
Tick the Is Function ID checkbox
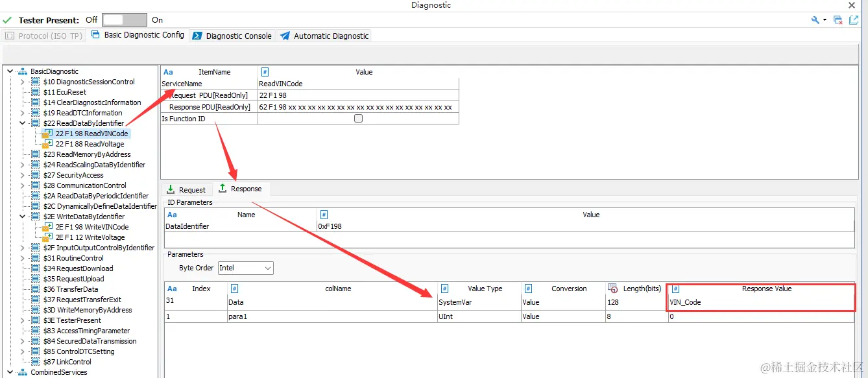tap(358, 119)
